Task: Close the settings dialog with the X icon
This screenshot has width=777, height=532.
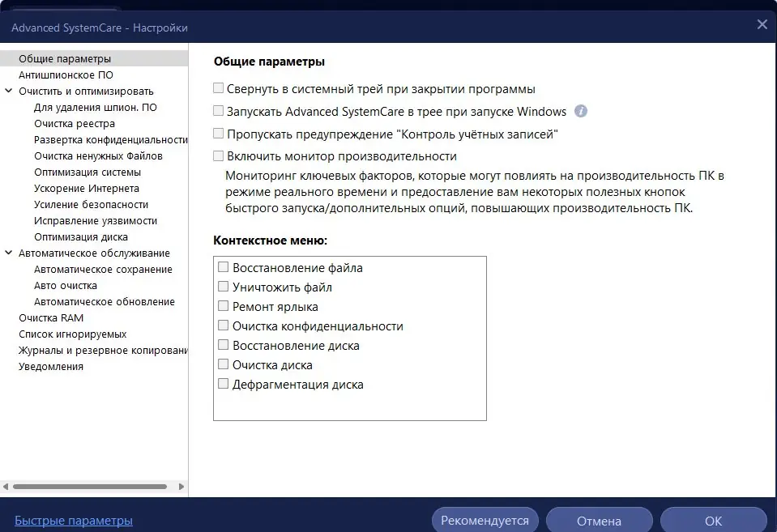Action: (x=762, y=24)
